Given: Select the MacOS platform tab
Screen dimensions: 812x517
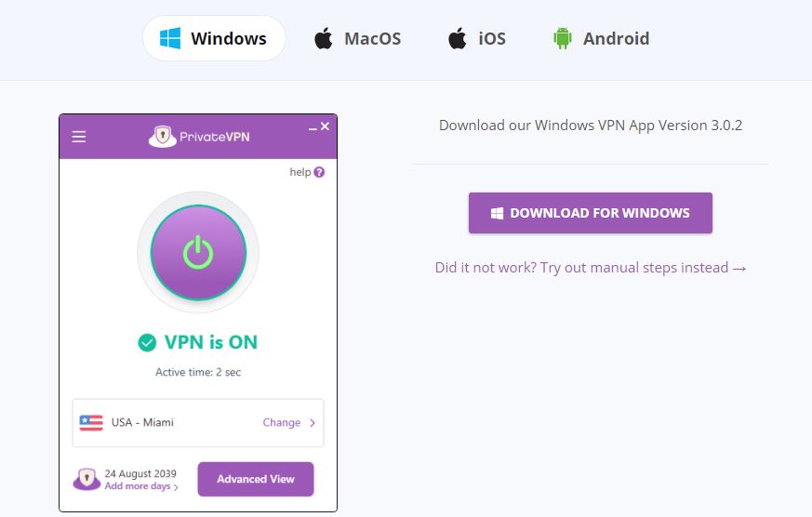Looking at the screenshot, I should point(357,38).
